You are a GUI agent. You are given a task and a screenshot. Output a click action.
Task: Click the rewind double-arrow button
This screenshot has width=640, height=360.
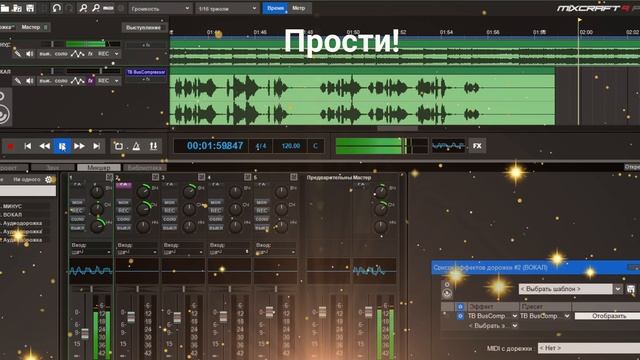point(45,146)
